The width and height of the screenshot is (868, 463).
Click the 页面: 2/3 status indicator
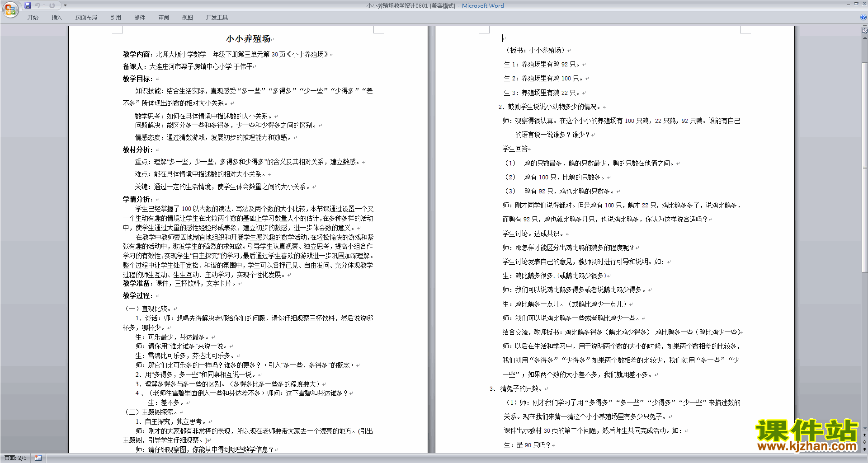[x=15, y=458]
